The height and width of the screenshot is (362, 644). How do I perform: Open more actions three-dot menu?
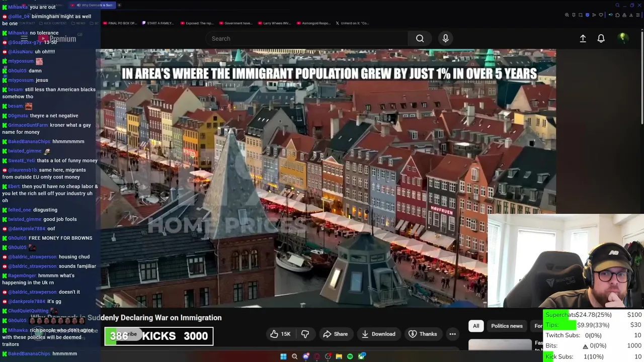[452, 334]
